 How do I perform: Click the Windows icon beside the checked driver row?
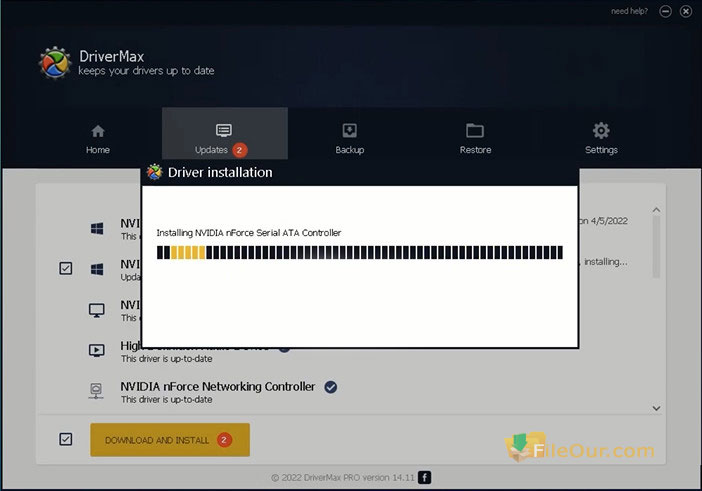click(97, 269)
